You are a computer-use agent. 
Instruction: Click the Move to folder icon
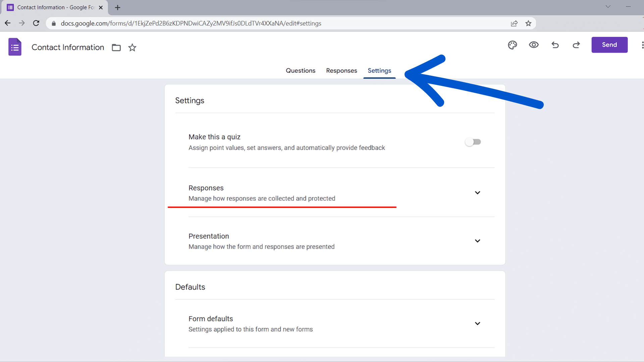[116, 48]
